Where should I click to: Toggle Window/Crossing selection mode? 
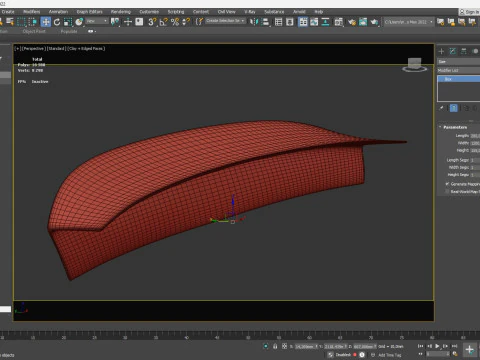click(x=33, y=22)
